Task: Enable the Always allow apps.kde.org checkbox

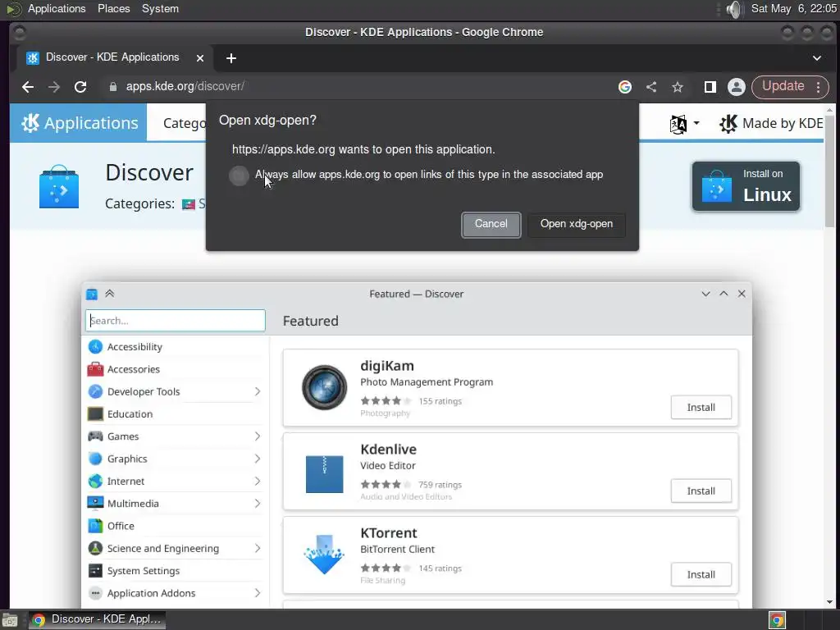Action: pos(239,176)
